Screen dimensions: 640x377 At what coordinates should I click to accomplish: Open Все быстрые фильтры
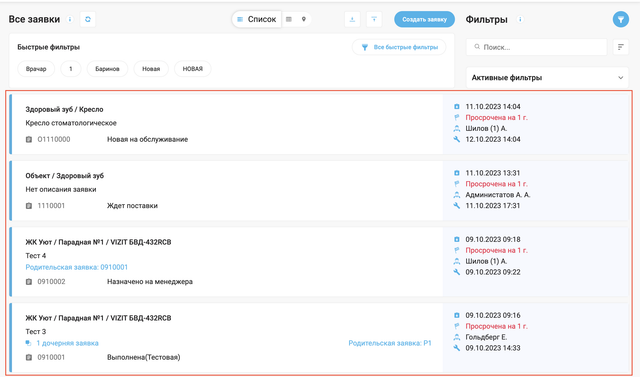tap(399, 47)
